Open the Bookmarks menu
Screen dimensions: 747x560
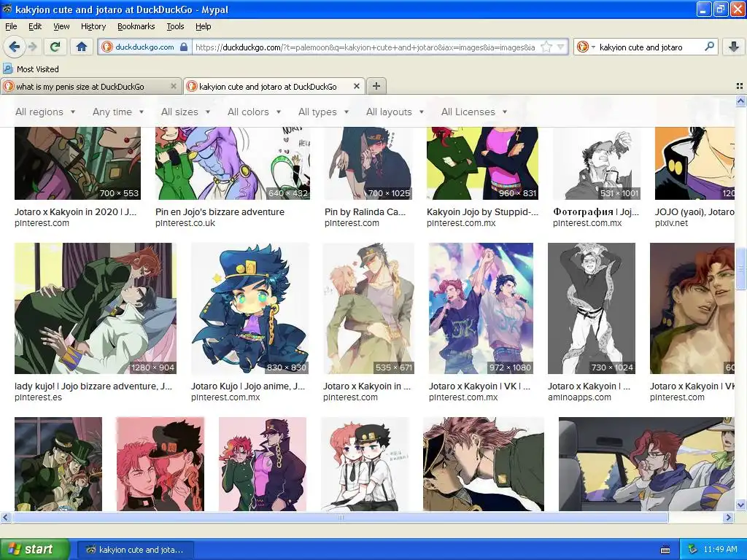tap(136, 26)
